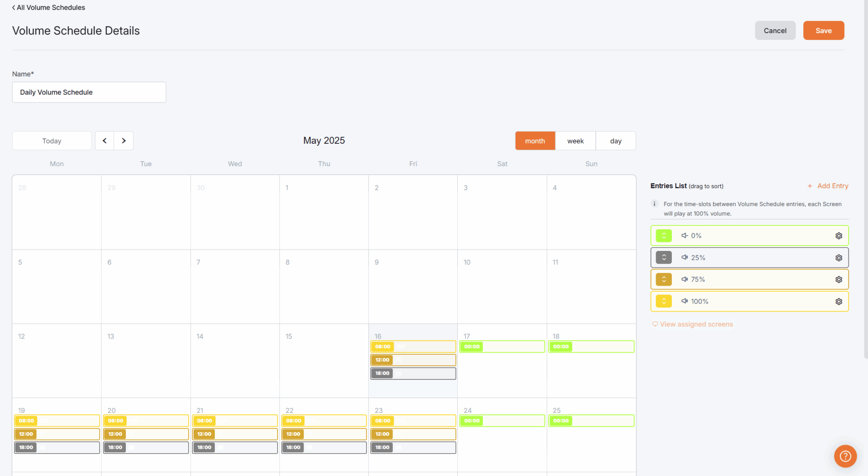868x476 pixels.
Task: Click the speaker icon in the 100% entry
Action: 684,301
